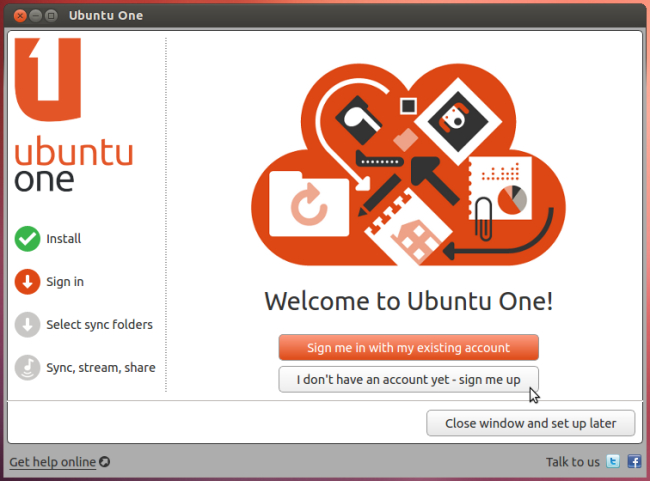Select the "Select sync folders" step label
This screenshot has height=481, width=650.
tap(99, 325)
